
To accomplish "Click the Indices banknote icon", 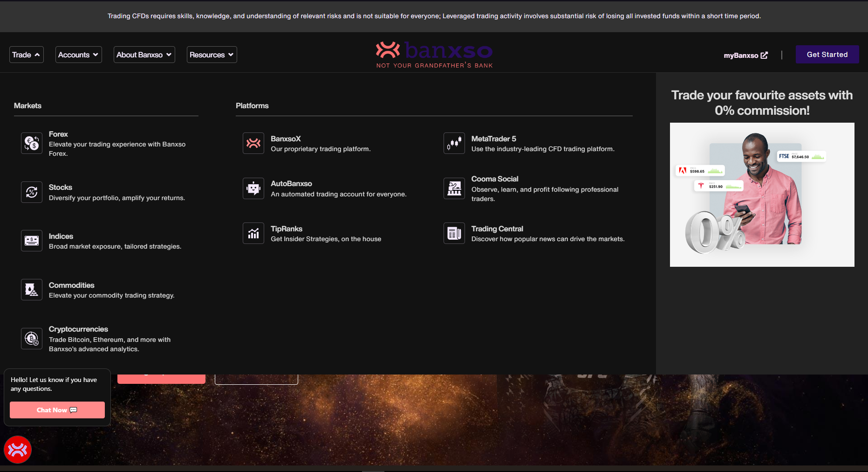I will 32,241.
